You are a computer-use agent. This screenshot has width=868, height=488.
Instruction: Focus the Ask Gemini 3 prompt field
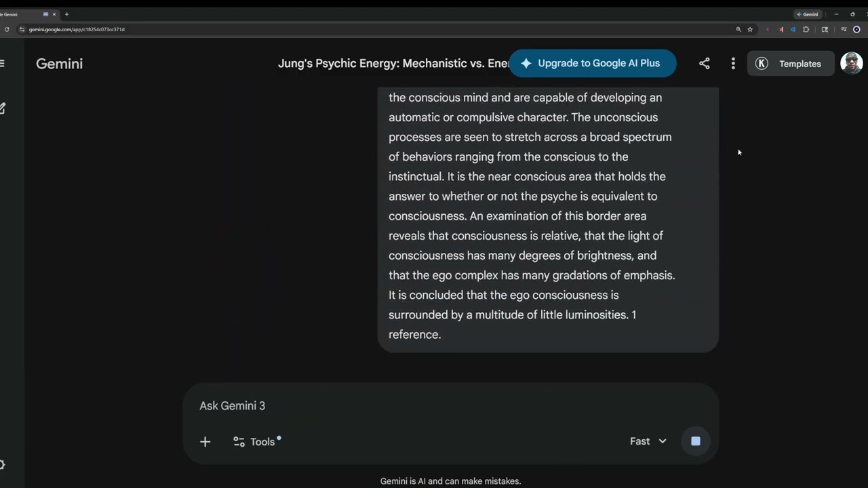pos(450,405)
